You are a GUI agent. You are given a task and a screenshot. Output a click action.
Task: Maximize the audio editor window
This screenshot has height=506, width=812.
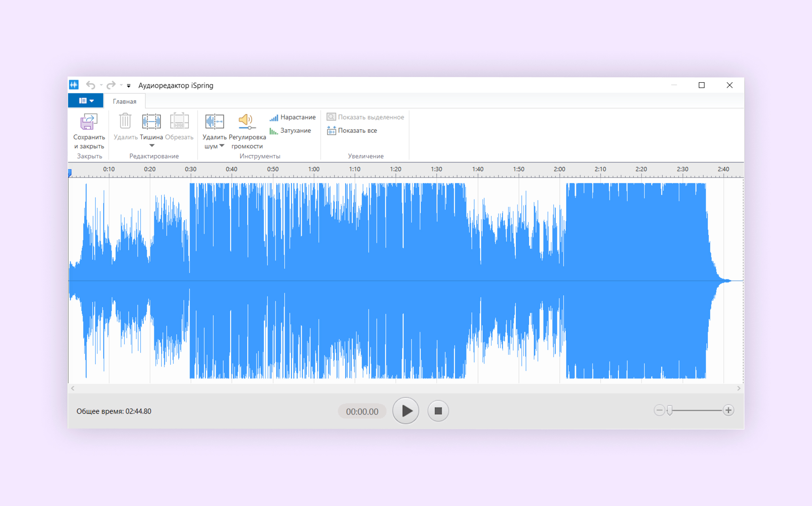click(701, 85)
